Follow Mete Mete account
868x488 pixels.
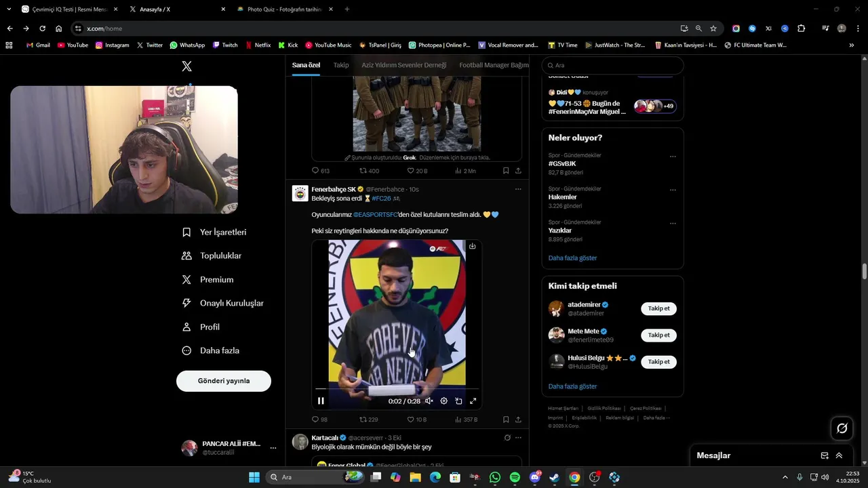tap(658, 335)
